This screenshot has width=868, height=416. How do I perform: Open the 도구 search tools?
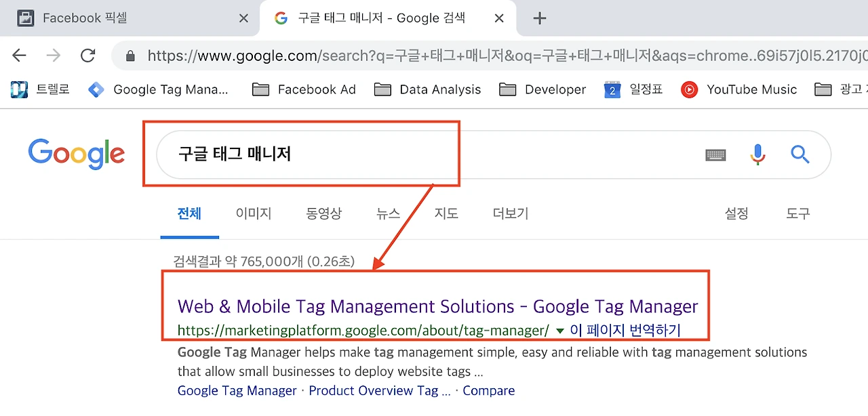tap(797, 213)
